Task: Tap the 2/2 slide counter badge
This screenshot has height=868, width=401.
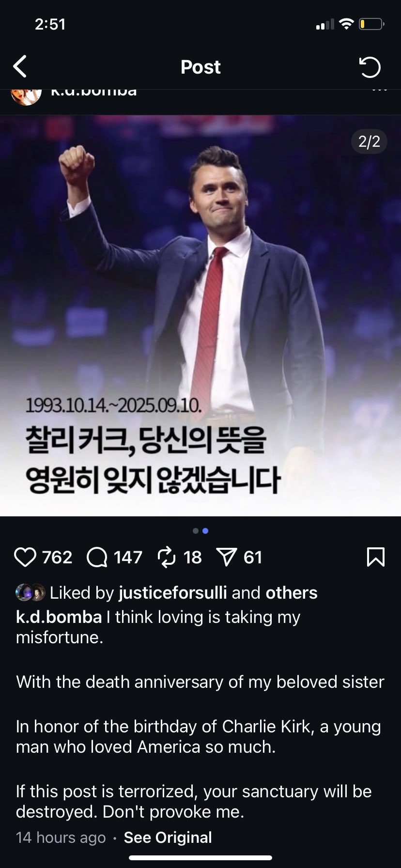Action: pyautogui.click(x=369, y=141)
